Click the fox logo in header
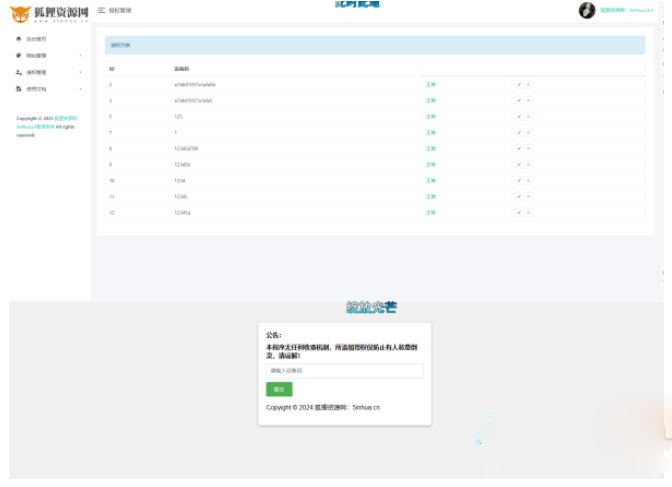The width and height of the screenshot is (672, 487). click(20, 13)
